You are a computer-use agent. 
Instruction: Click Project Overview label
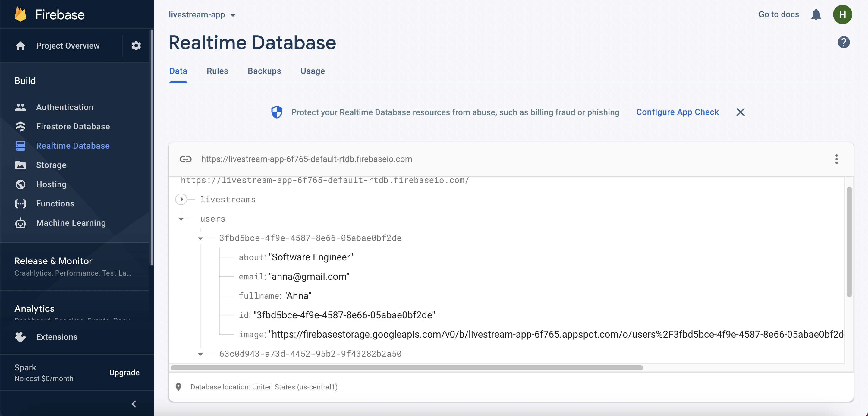68,46
